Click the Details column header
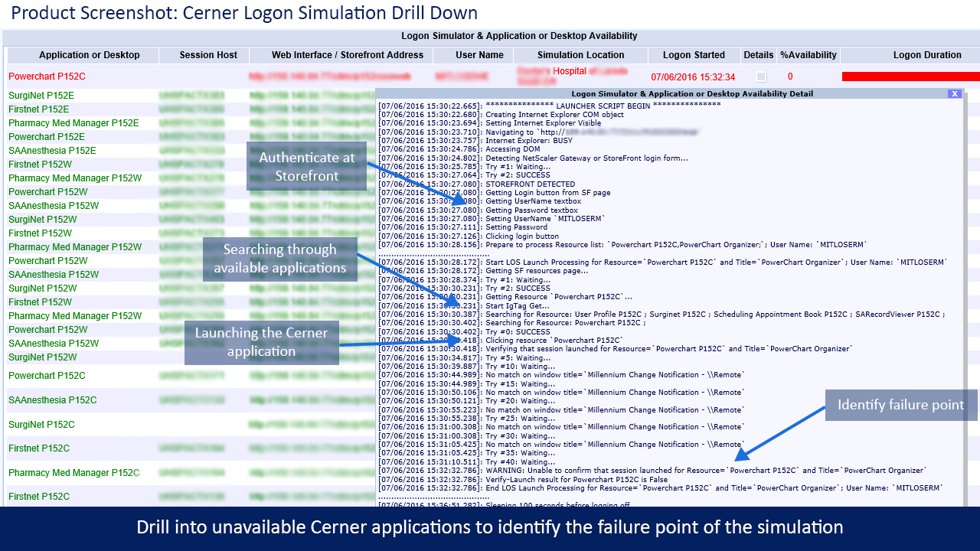Screen dimensions: 980x551 [759, 55]
